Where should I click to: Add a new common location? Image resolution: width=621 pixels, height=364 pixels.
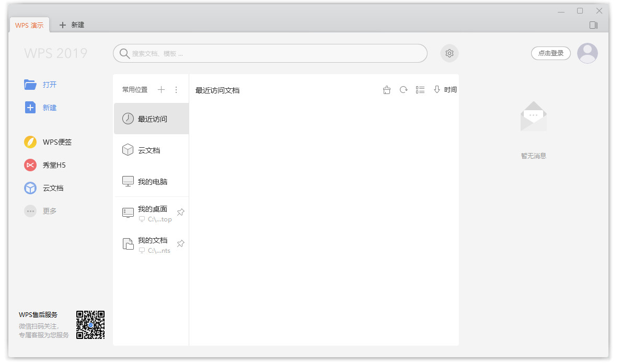(161, 90)
